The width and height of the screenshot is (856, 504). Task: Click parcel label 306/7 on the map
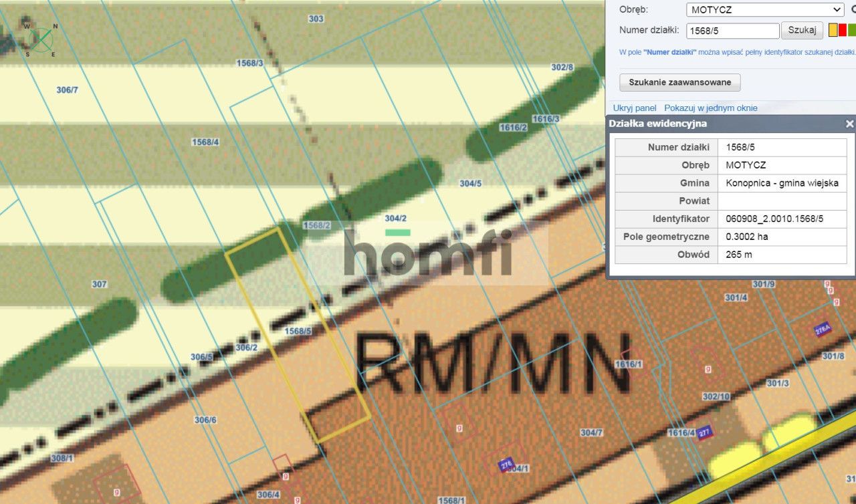[x=68, y=90]
